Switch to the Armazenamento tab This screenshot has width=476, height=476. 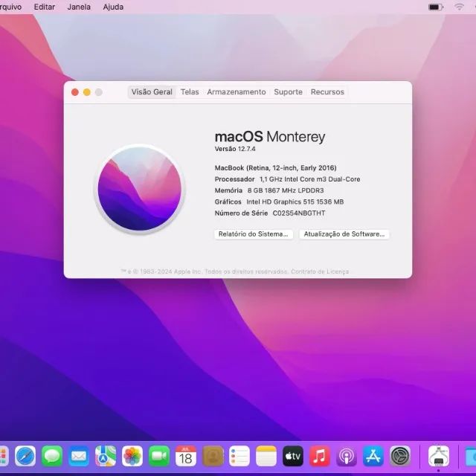(x=237, y=92)
